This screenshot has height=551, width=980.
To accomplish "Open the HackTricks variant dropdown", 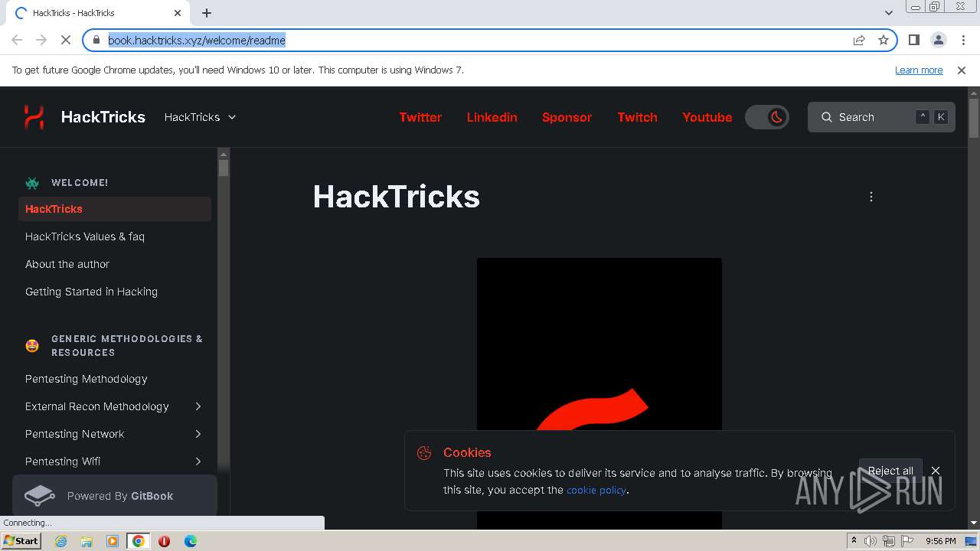I will 201,117.
